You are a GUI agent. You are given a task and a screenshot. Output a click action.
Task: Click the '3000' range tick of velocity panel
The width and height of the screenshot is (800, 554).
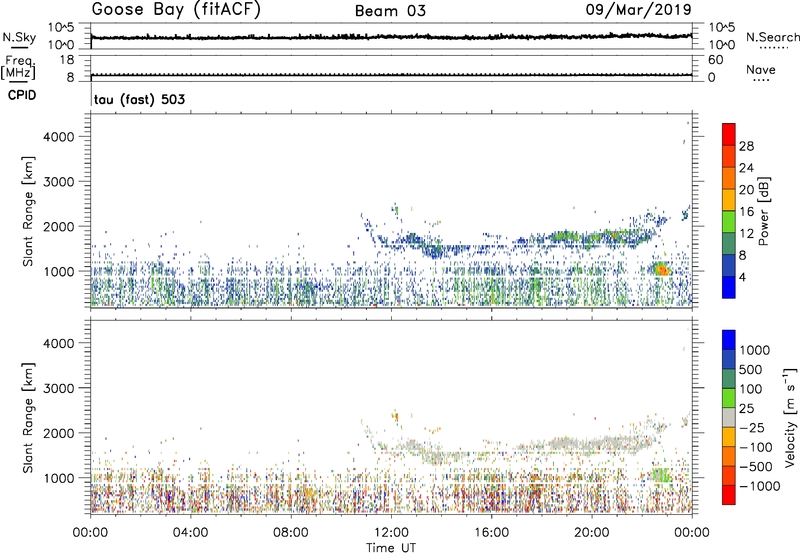click(59, 388)
